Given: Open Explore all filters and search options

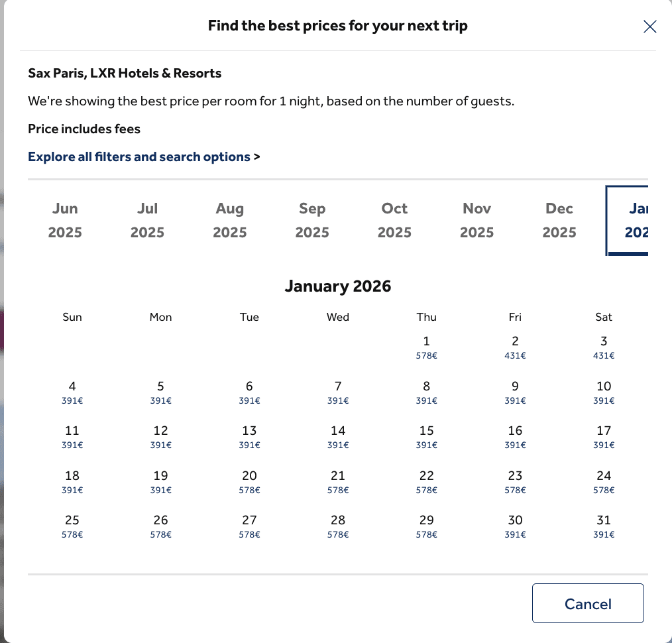Looking at the screenshot, I should point(139,157).
